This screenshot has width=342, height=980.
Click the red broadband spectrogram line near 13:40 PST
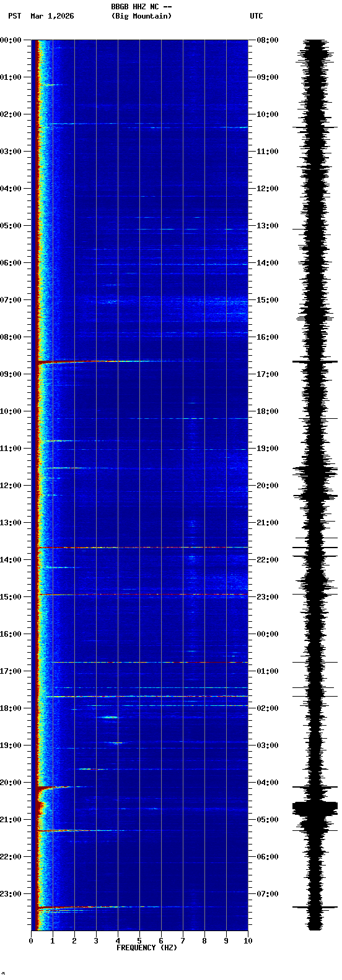(x=142, y=548)
